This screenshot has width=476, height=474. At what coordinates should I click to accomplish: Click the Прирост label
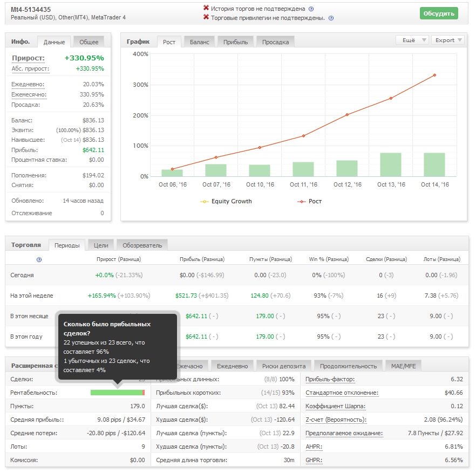click(x=28, y=58)
